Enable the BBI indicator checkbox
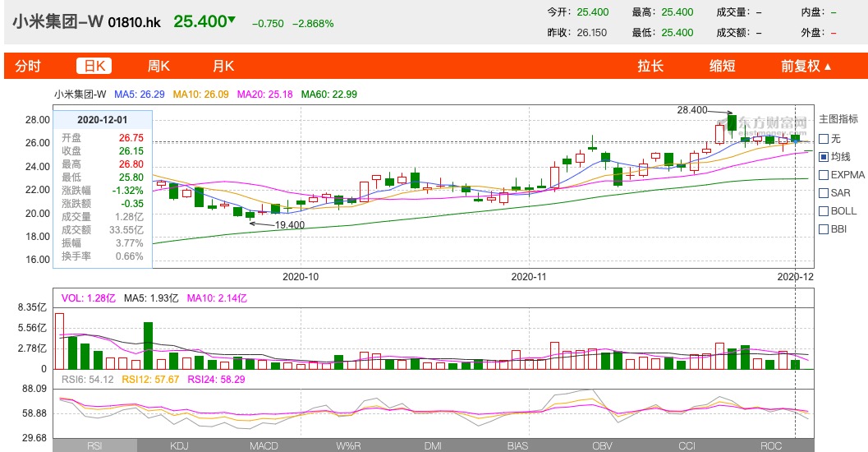Screen dimensions: 868x452 [x=824, y=229]
